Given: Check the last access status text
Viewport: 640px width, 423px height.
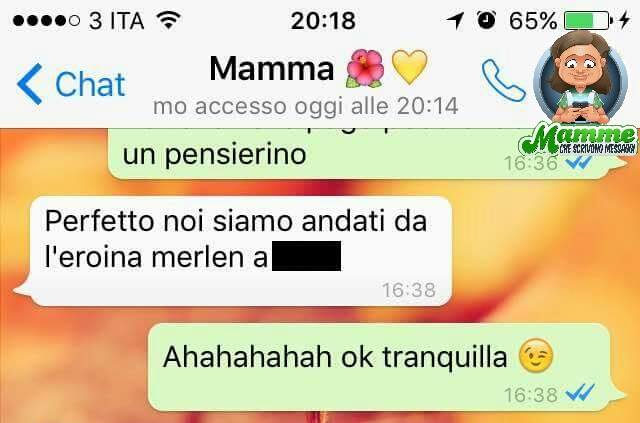Looking at the screenshot, I should (306, 106).
